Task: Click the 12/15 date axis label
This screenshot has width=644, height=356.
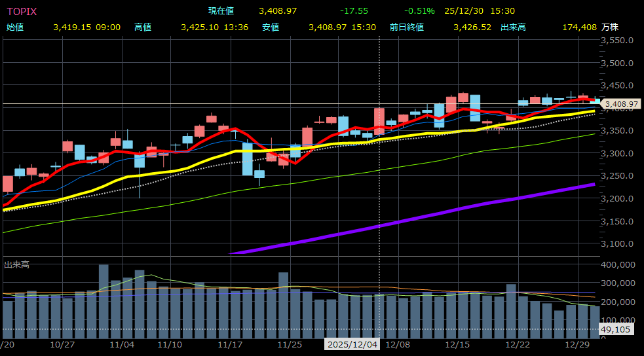Action: 457,344
